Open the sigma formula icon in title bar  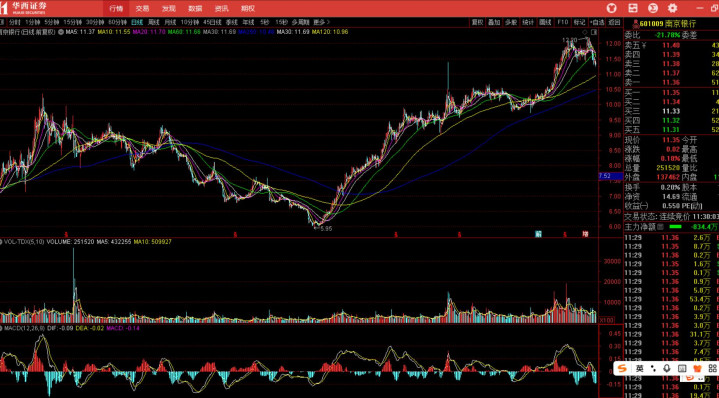653,8
